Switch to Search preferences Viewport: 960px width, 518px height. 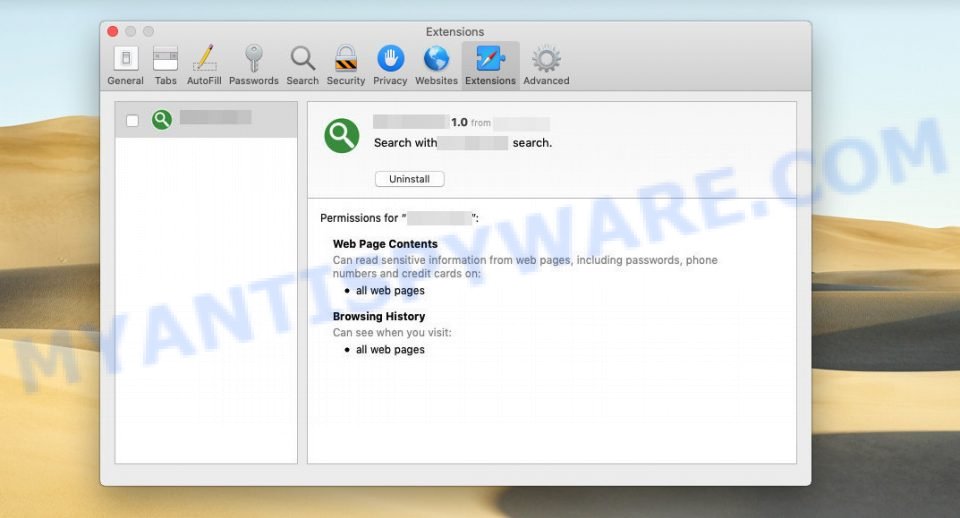pyautogui.click(x=302, y=66)
